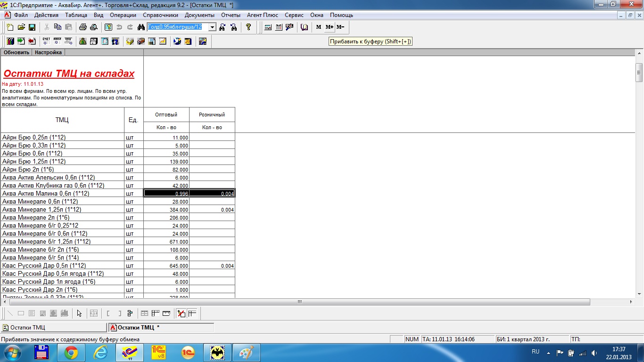
Task: Launch Google Chrome from the taskbar
Action: (x=71, y=353)
